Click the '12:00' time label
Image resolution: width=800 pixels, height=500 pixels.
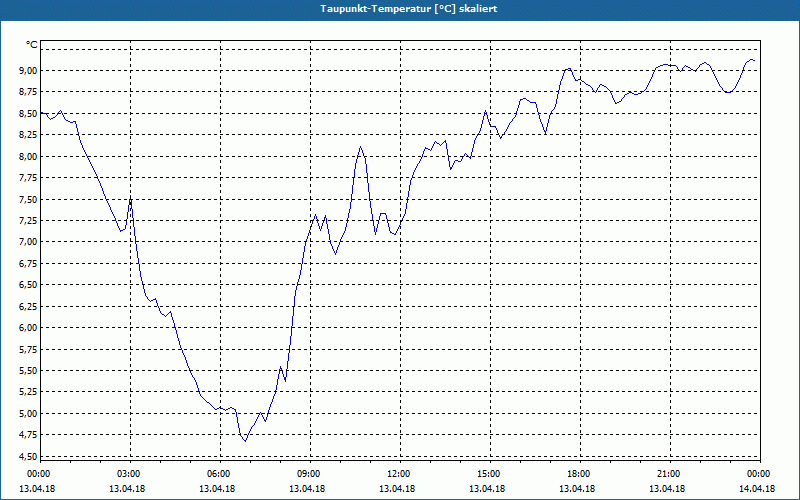point(398,474)
